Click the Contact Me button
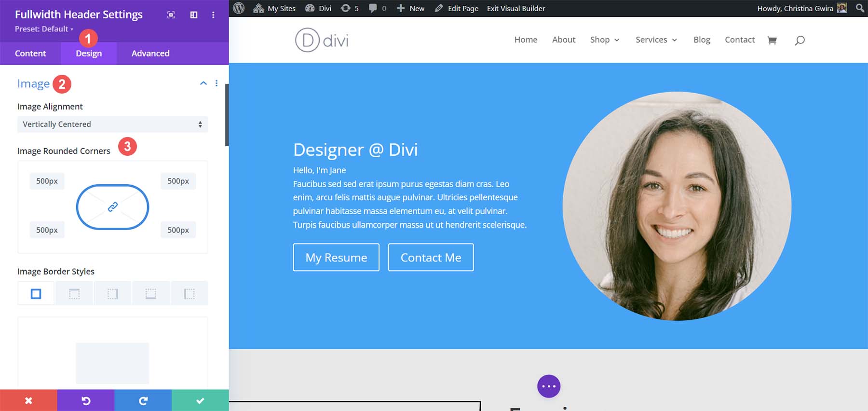 [x=431, y=258]
